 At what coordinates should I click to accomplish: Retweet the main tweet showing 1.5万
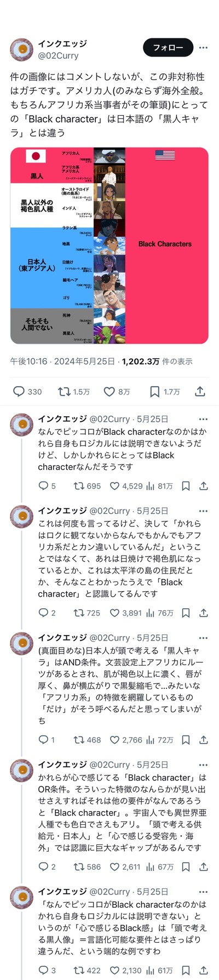[x=74, y=392]
